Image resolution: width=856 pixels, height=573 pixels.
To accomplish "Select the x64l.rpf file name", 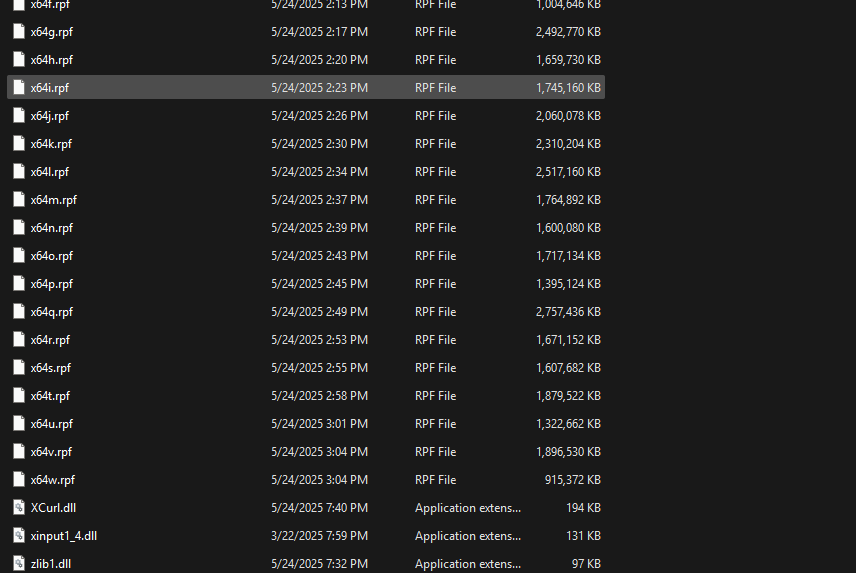I will (x=49, y=172).
